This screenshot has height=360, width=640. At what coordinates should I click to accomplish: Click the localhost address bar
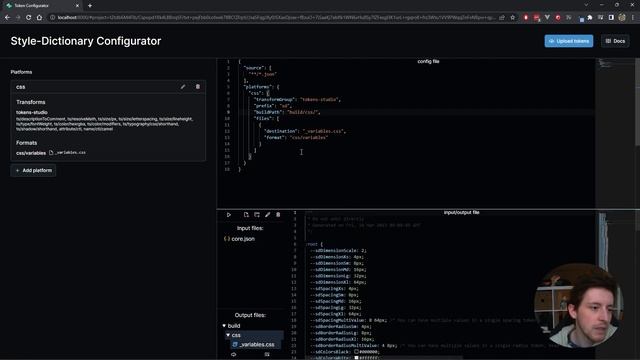pyautogui.click(x=273, y=18)
